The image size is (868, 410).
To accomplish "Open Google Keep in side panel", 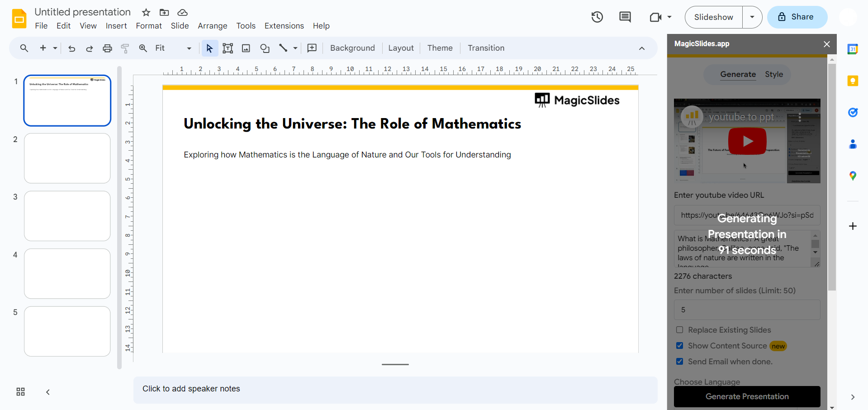I will click(x=853, y=81).
